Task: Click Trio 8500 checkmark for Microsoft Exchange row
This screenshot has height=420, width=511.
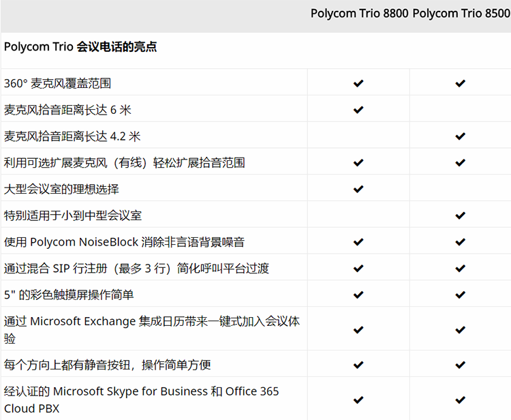Action: (x=460, y=330)
